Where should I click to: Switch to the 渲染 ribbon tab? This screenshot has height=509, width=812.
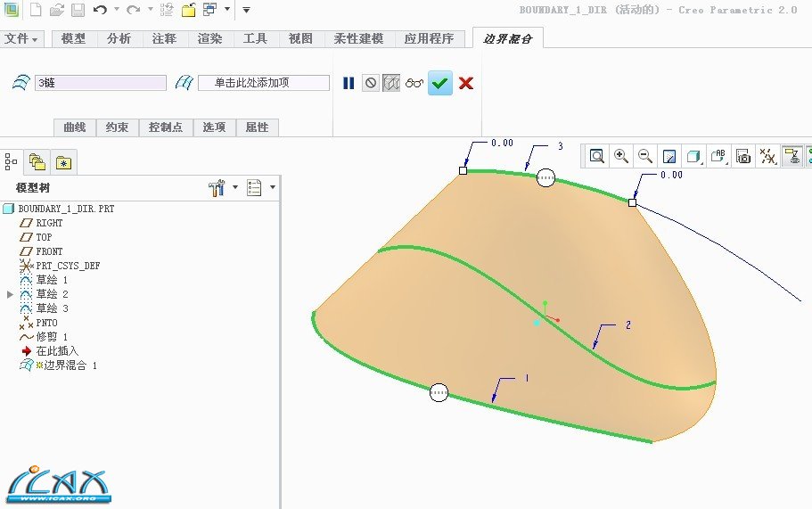(209, 39)
